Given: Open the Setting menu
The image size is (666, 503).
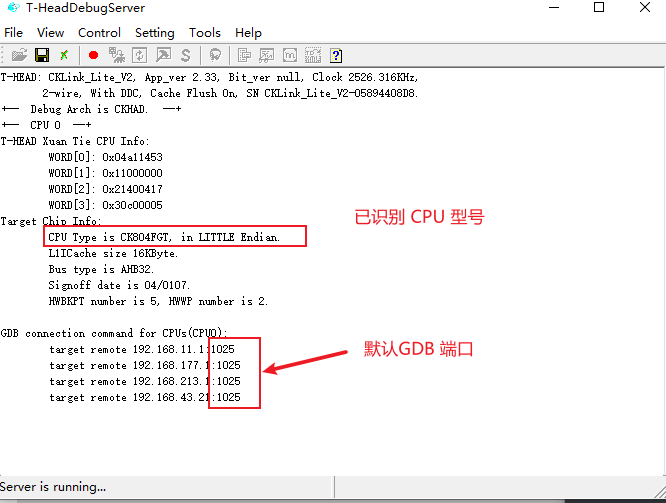Looking at the screenshot, I should (155, 33).
